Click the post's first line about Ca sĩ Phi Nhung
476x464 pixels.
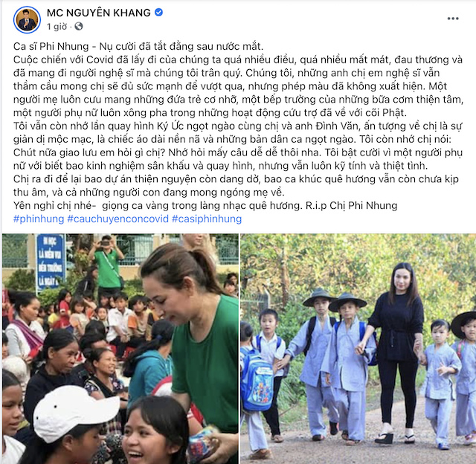pos(138,46)
